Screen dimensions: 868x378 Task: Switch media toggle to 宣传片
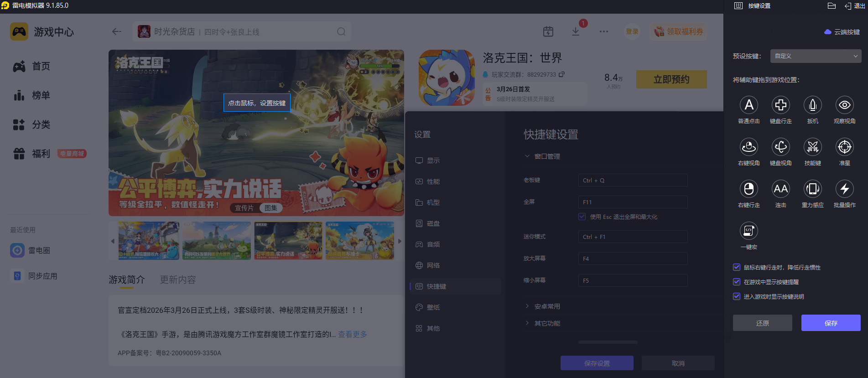(x=244, y=208)
